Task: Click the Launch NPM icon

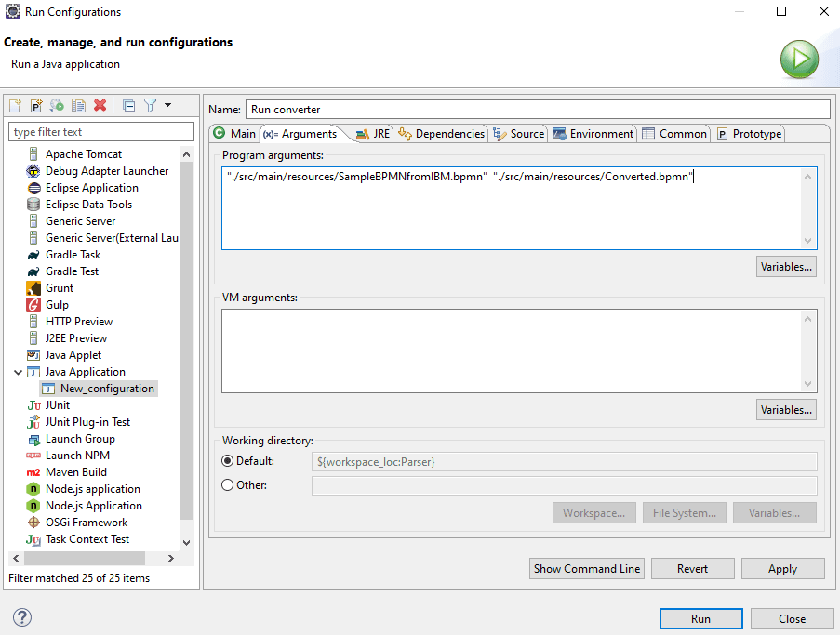Action: click(33, 456)
